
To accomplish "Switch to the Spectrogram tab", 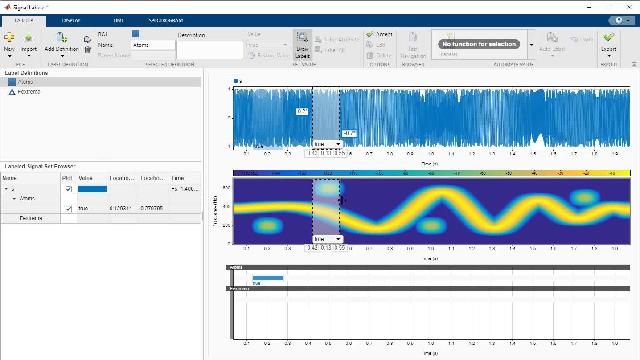I will pos(165,20).
